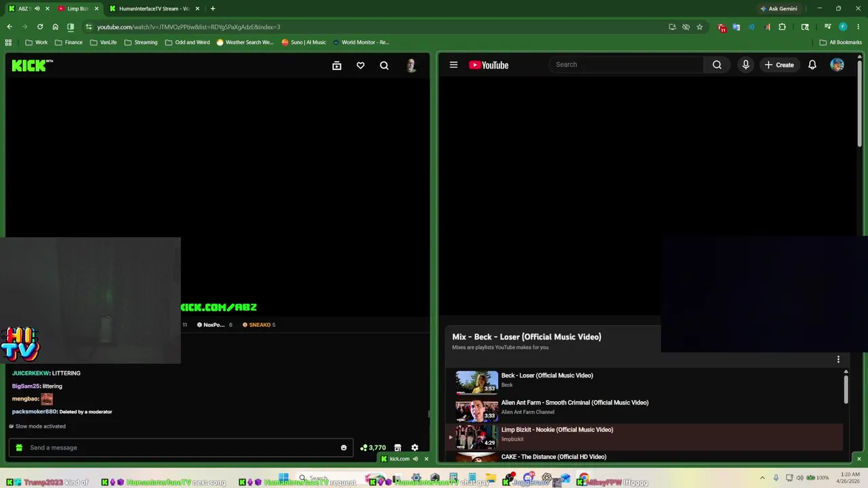Click the 3,770 channel points counter
The image size is (868, 488).
(x=373, y=447)
